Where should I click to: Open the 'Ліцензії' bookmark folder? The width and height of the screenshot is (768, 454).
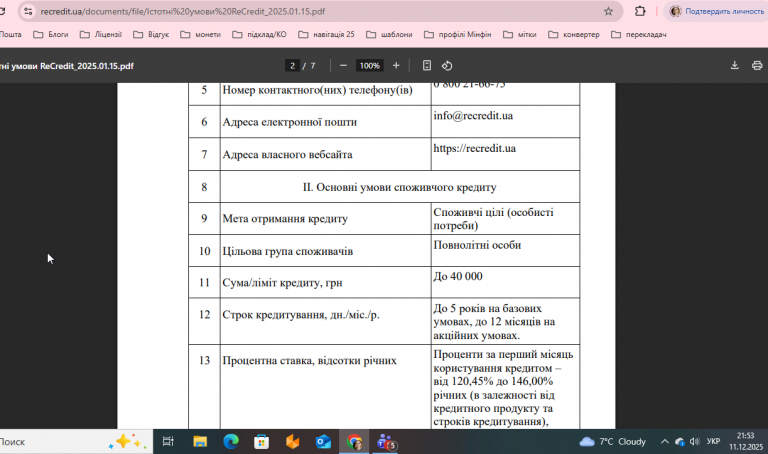tap(101, 34)
